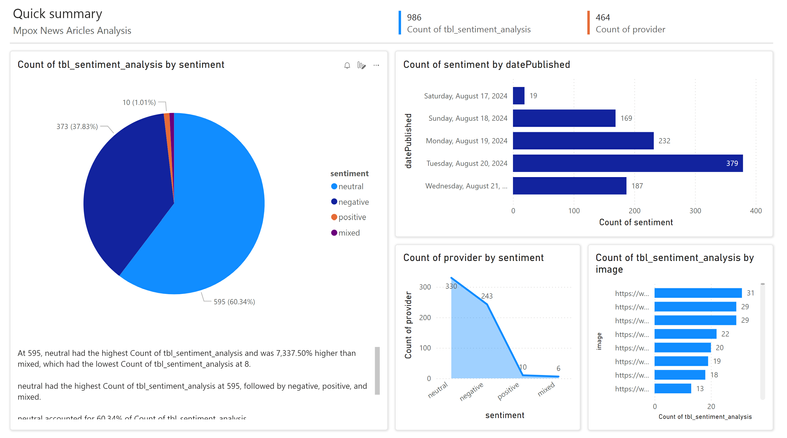Click the 'Saturday, August 17, 2024' axis label
Viewport: 787px width, 438px height.
tap(465, 96)
